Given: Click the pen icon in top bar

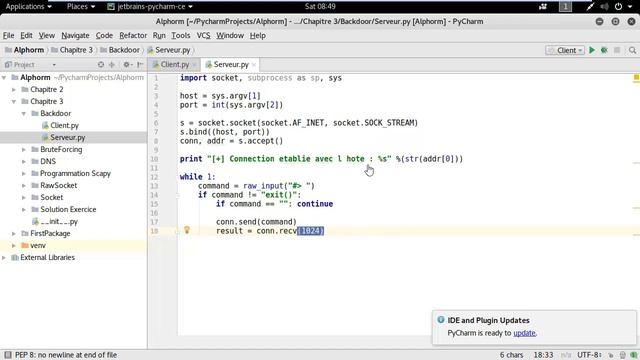Looking at the screenshot, I should (590, 7).
